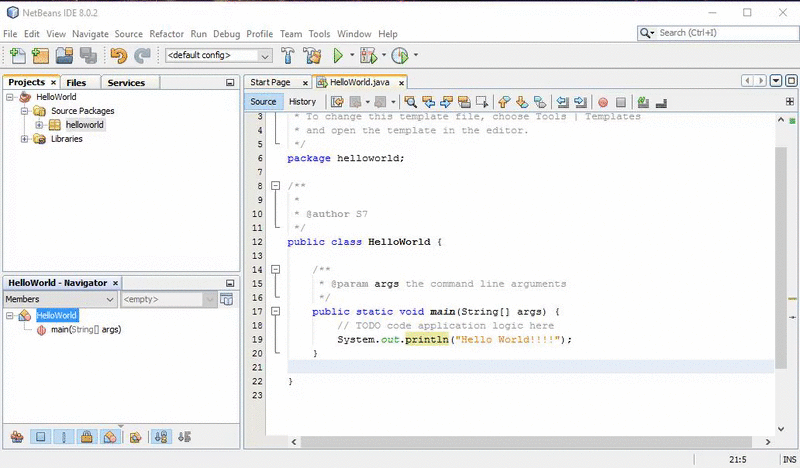The width and height of the screenshot is (800, 468).
Task: Show opened documents list button
Action: 776,81
